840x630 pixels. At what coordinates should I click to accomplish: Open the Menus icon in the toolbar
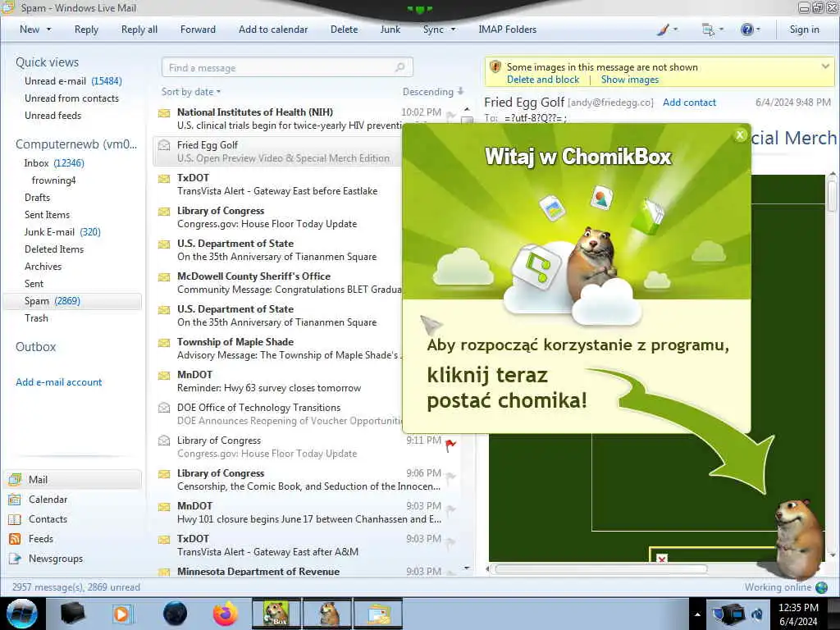tap(708, 30)
